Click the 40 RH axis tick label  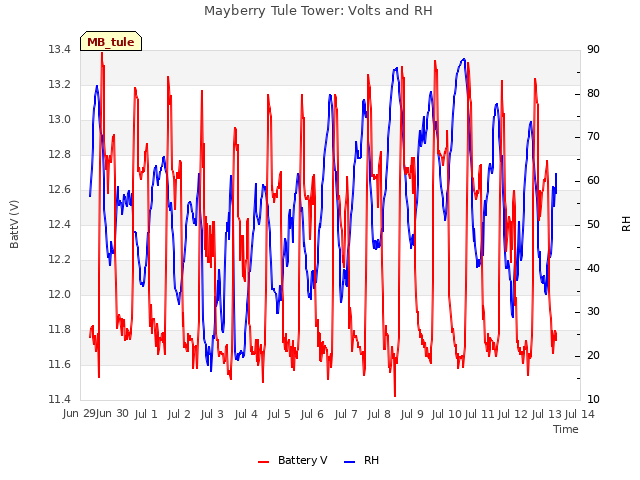point(593,269)
